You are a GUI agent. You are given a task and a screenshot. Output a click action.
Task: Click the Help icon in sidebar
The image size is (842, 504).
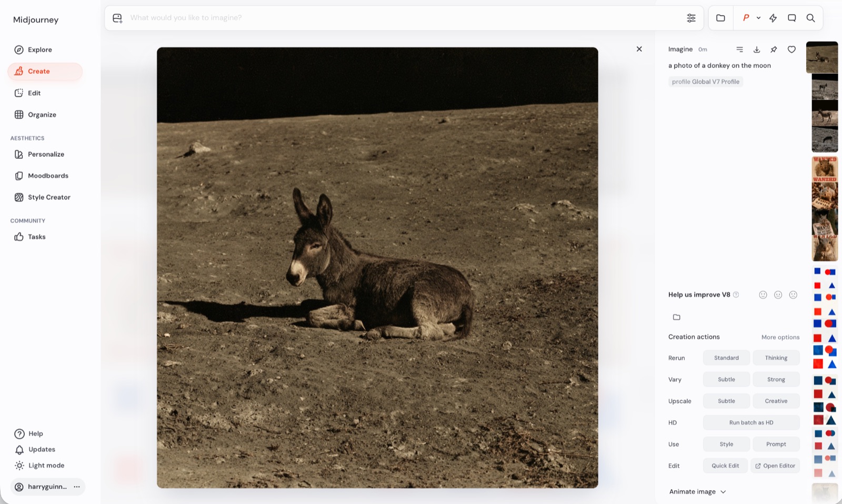(x=19, y=434)
